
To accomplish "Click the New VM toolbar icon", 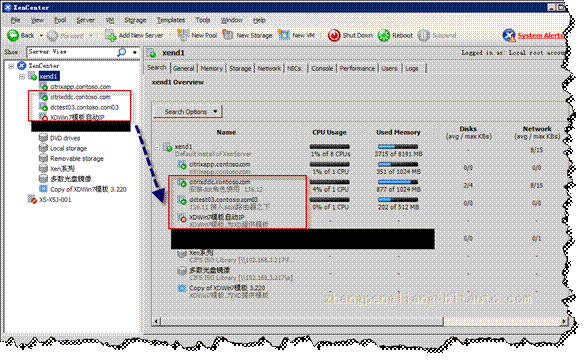I will pyautogui.click(x=284, y=35).
